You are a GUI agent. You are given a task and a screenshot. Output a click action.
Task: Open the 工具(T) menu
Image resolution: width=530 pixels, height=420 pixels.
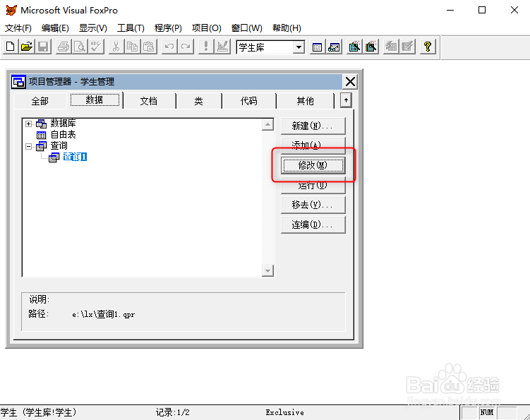click(131, 28)
